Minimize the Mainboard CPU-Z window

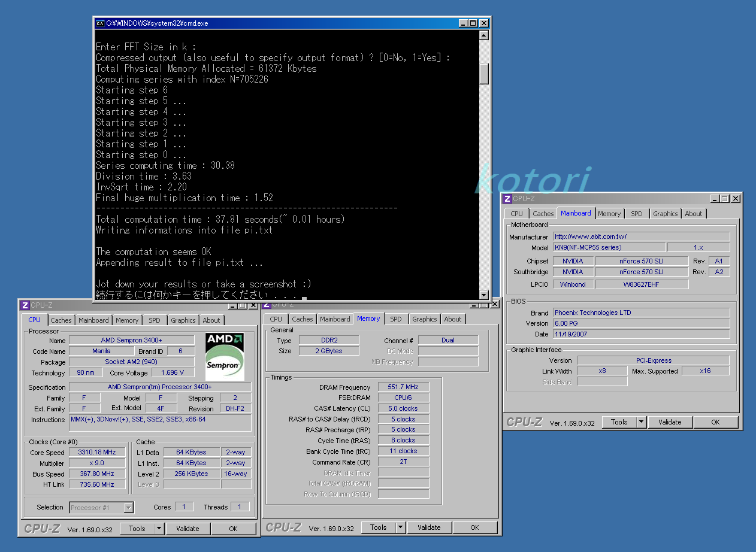[715, 199]
